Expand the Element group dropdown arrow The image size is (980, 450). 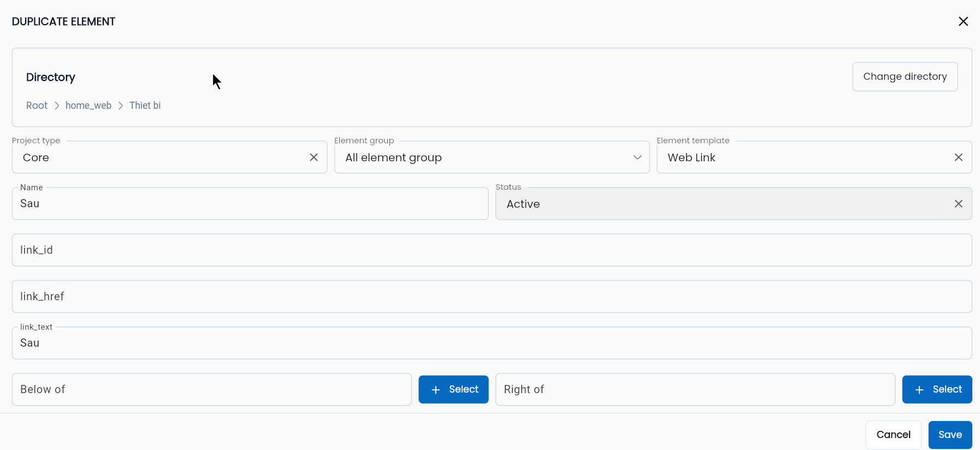click(637, 157)
